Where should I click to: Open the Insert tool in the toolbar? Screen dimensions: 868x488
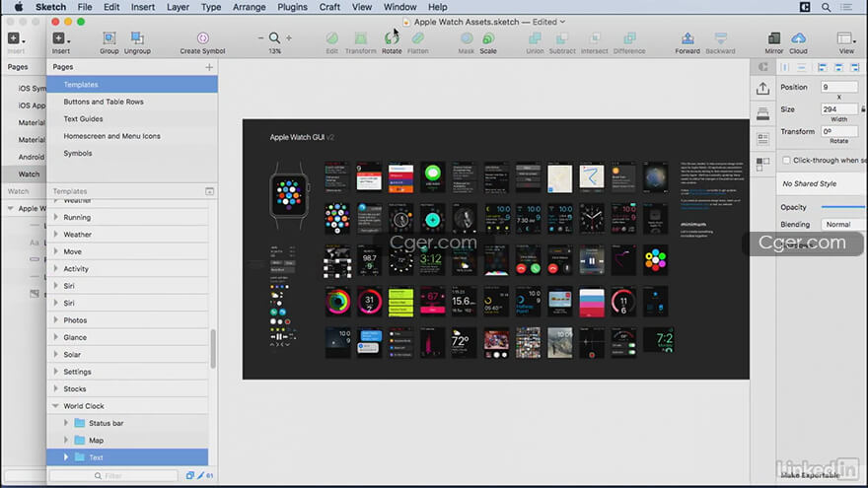pyautogui.click(x=60, y=42)
